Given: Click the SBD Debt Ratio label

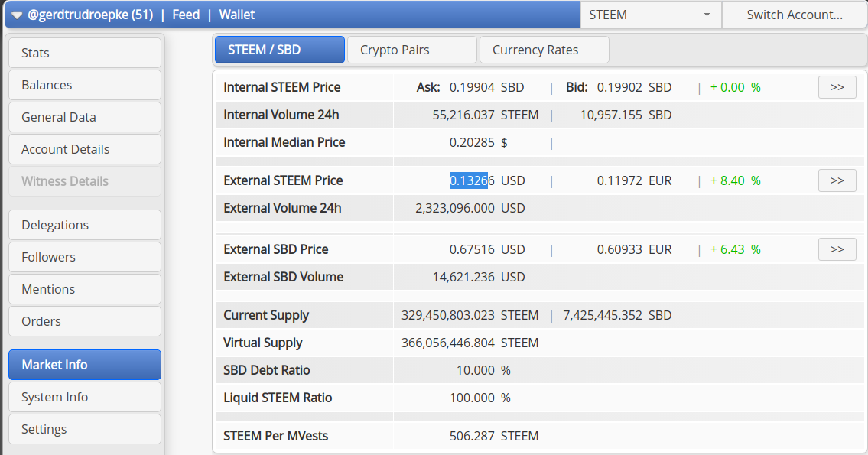Looking at the screenshot, I should [x=267, y=370].
